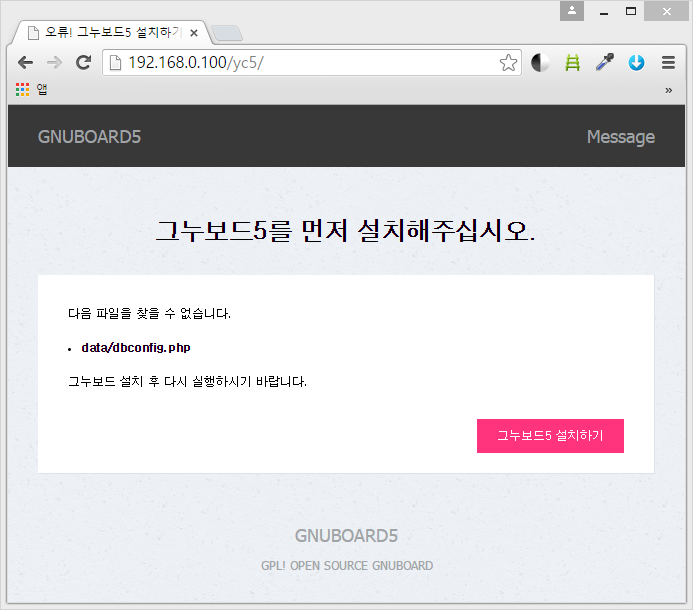Viewport: 693px width, 610px height.
Task: Minimize the browser window
Action: (x=604, y=12)
